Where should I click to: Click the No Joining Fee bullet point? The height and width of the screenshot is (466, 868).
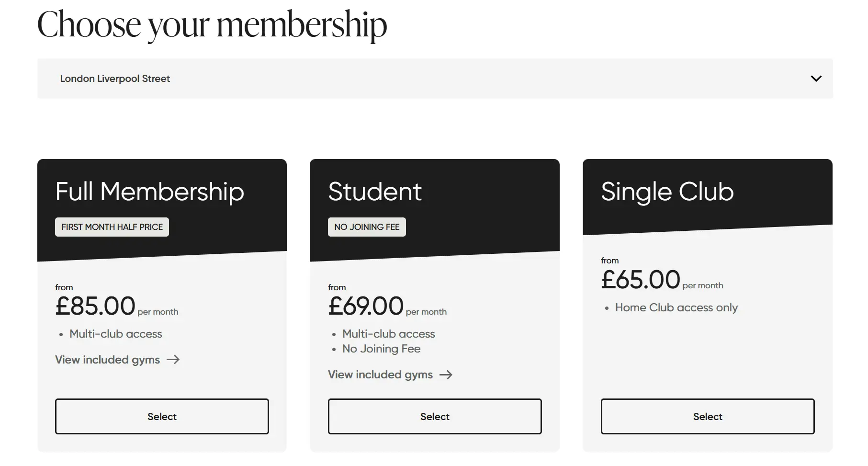[x=381, y=349]
